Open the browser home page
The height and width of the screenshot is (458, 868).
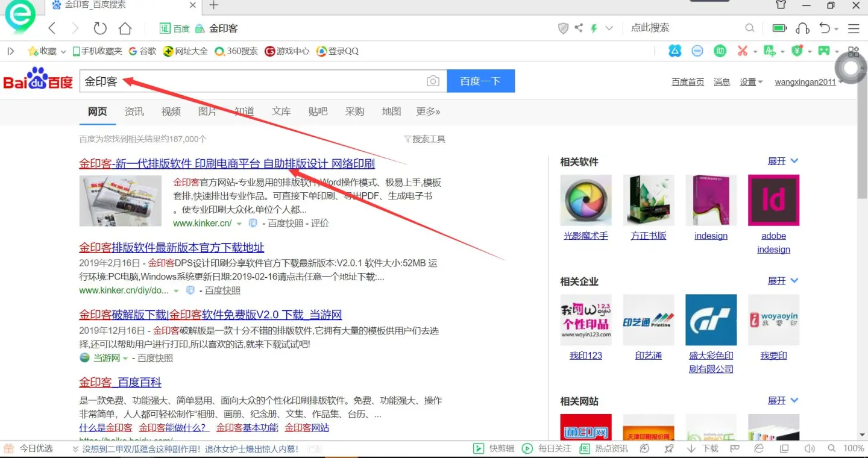click(125, 28)
